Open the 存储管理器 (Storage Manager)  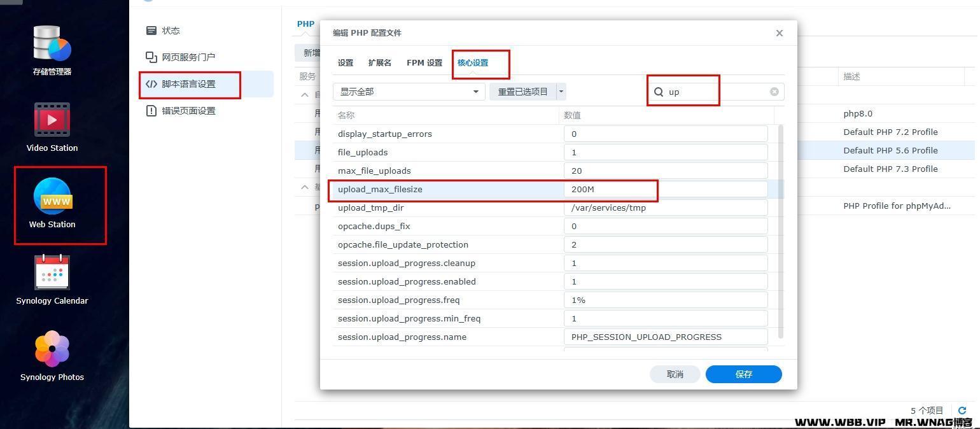pos(52,51)
